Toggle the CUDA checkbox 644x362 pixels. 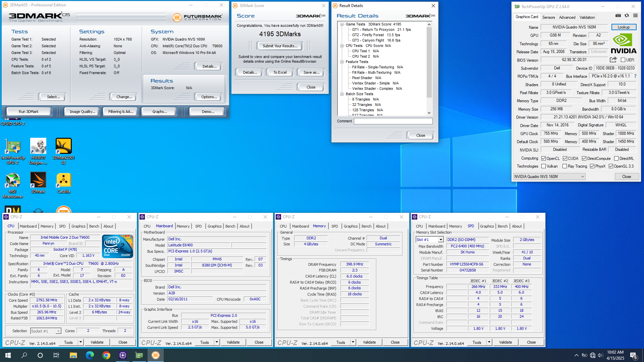[565, 159]
